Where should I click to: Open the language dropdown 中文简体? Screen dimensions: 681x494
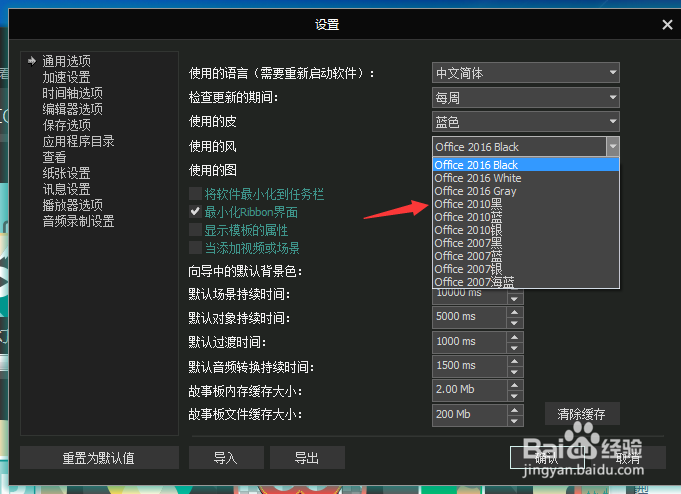(x=526, y=73)
